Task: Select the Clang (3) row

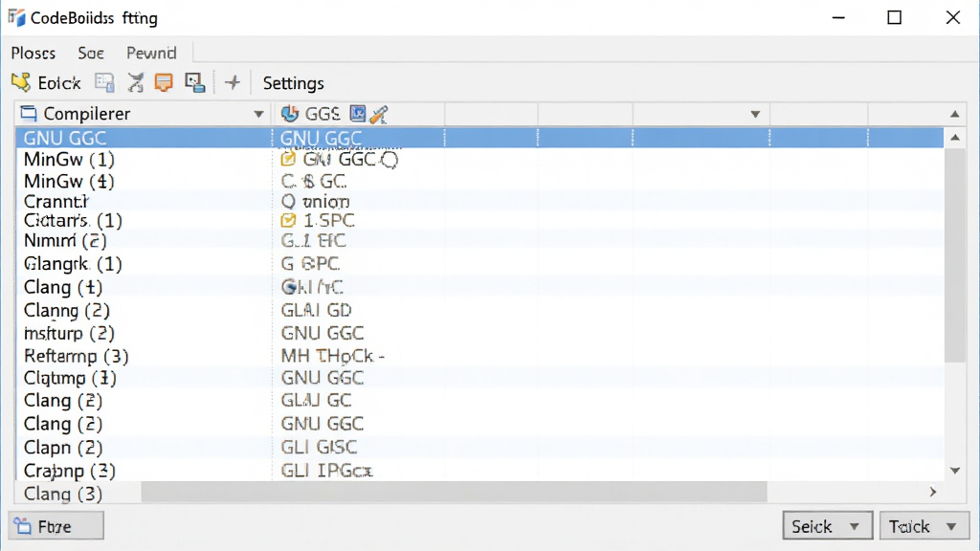Action: [62, 494]
